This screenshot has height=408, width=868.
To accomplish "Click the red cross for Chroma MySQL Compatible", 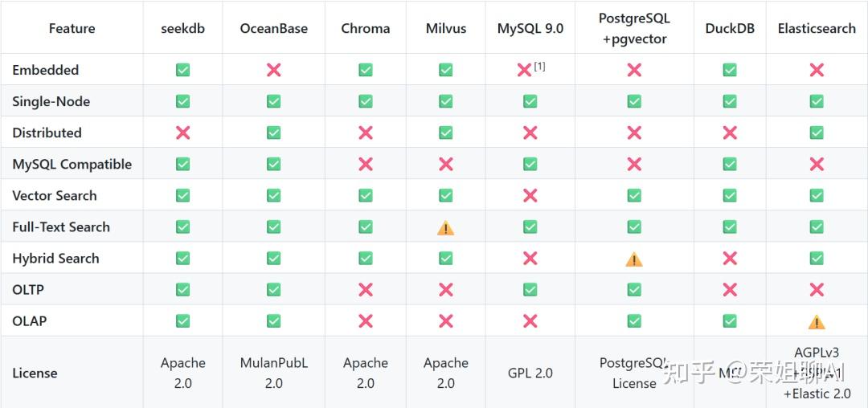I will pyautogui.click(x=366, y=164).
